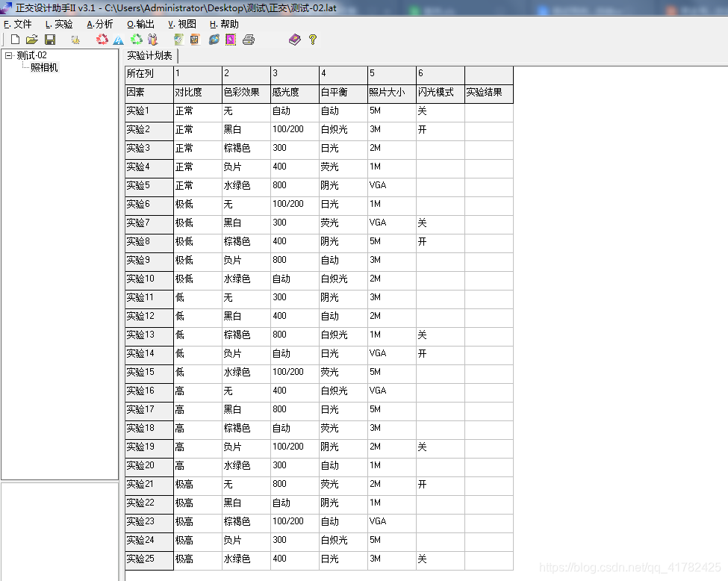Switch to the 实验计划表 tab
The image size is (728, 581).
pyautogui.click(x=150, y=56)
